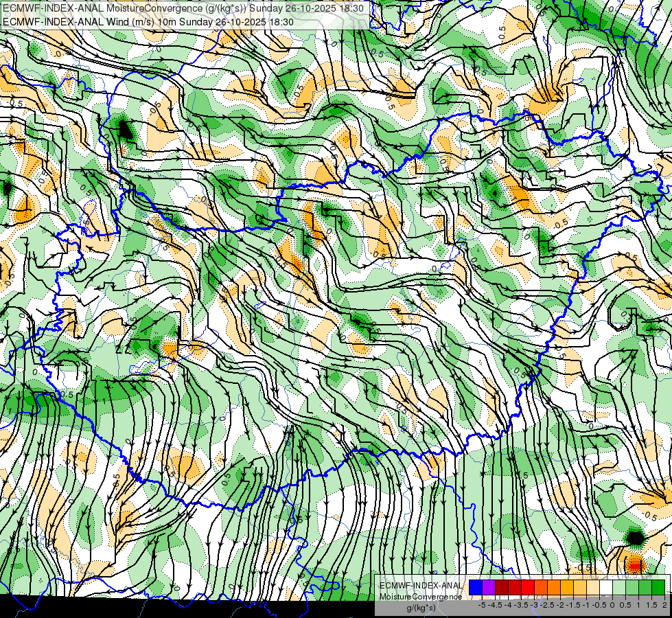Click the legend value '-3.5'
This screenshot has width=672, height=618.
(x=522, y=605)
